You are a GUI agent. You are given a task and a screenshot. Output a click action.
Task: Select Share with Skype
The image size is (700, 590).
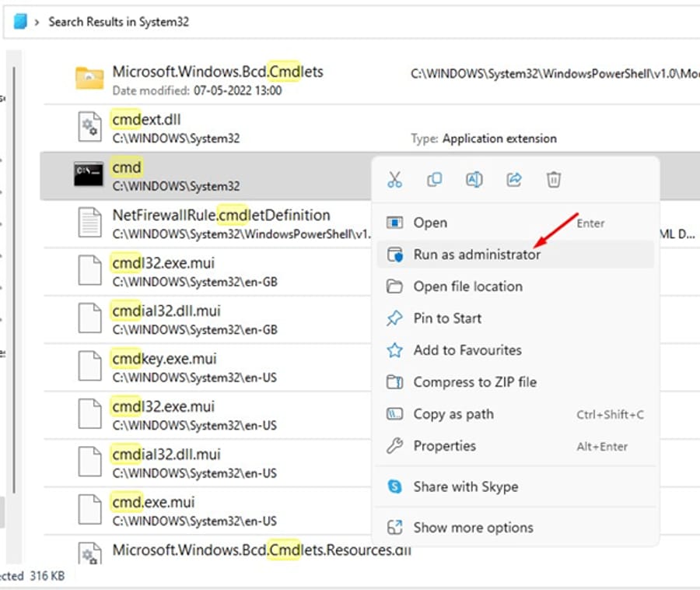coord(516,486)
